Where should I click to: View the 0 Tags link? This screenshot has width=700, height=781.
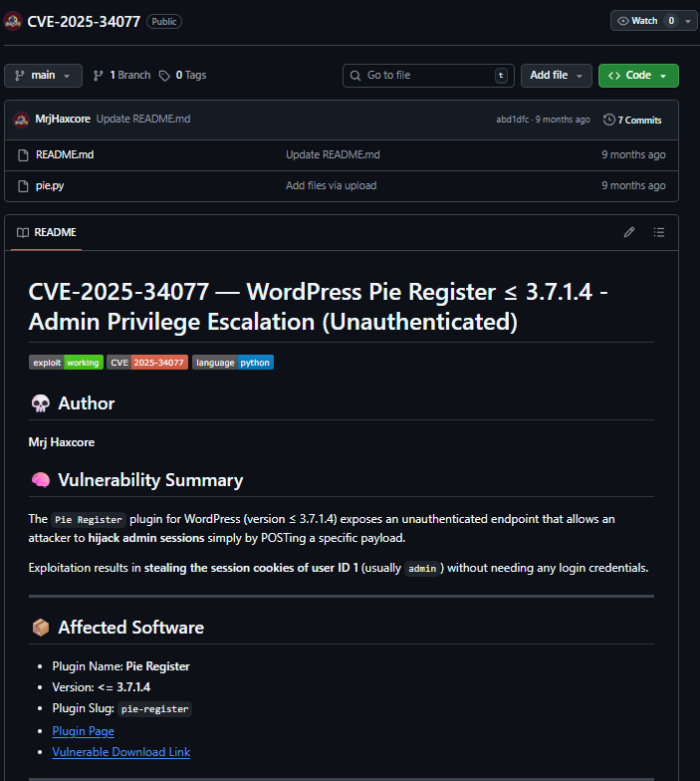pyautogui.click(x=183, y=76)
